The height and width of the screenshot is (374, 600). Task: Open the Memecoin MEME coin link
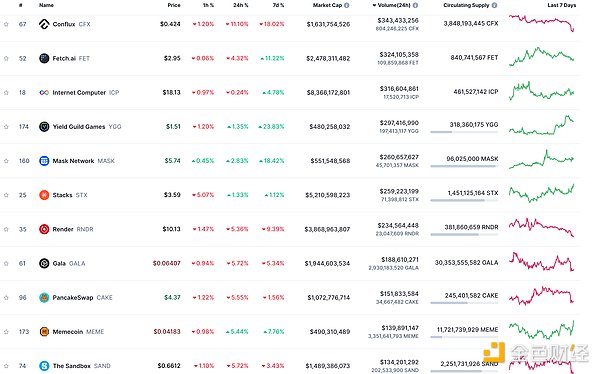coord(78,332)
